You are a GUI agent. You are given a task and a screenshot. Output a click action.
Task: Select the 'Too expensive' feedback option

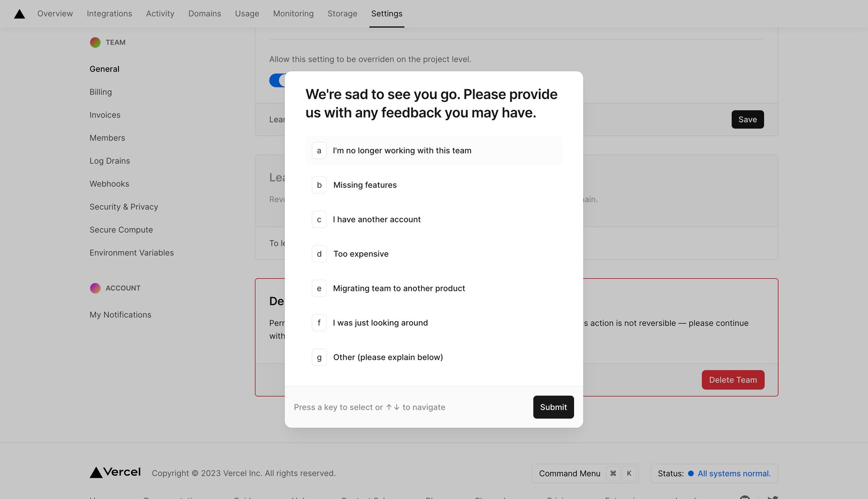coord(361,254)
